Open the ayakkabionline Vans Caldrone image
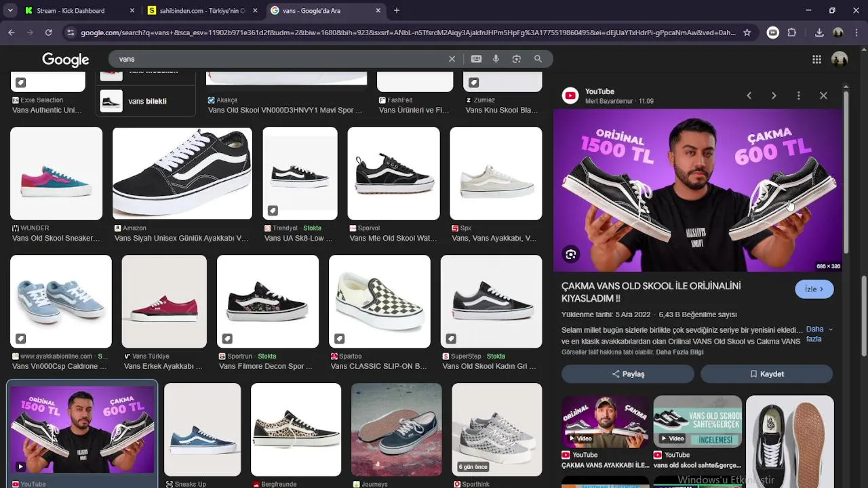The image size is (868, 488). coord(61,302)
